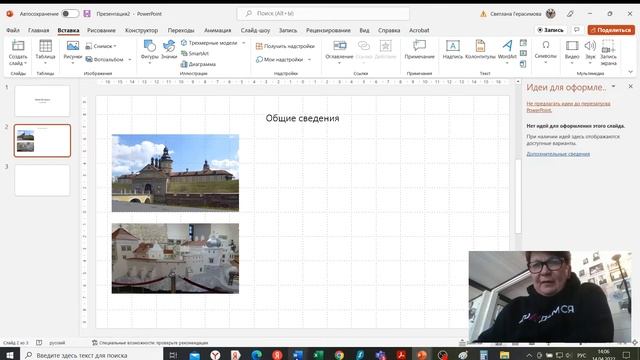
Task: Click the Символы (Symbols) icon
Action: click(x=545, y=45)
